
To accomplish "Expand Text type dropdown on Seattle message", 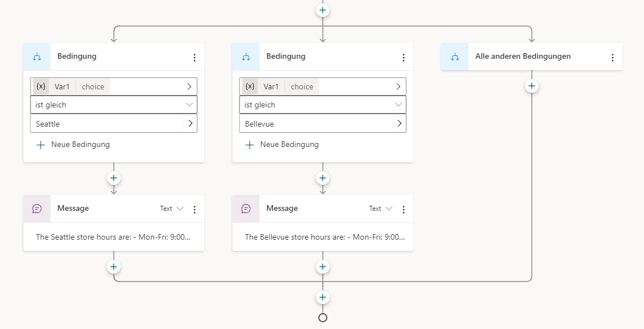I will click(172, 209).
